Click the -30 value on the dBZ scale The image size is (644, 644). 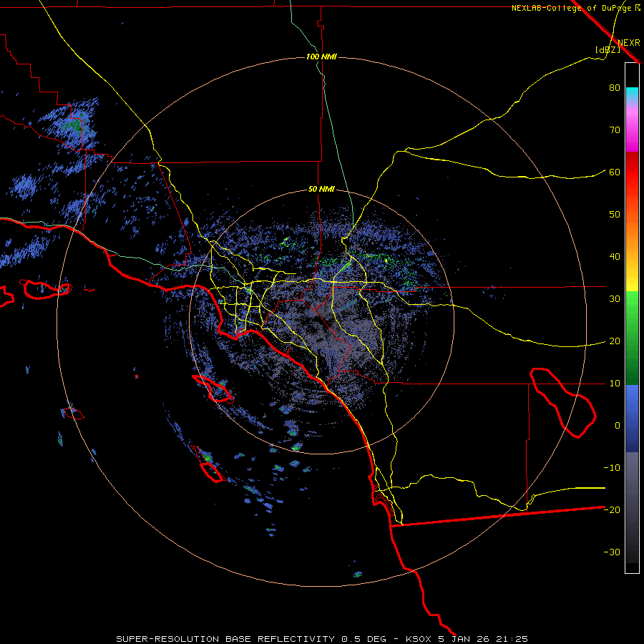612,552
